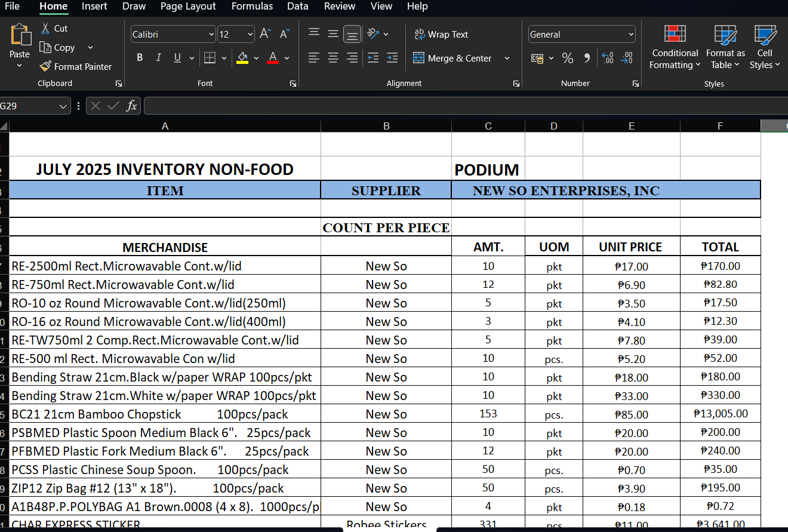Apply red font color
This screenshot has height=532, width=788.
point(273,58)
